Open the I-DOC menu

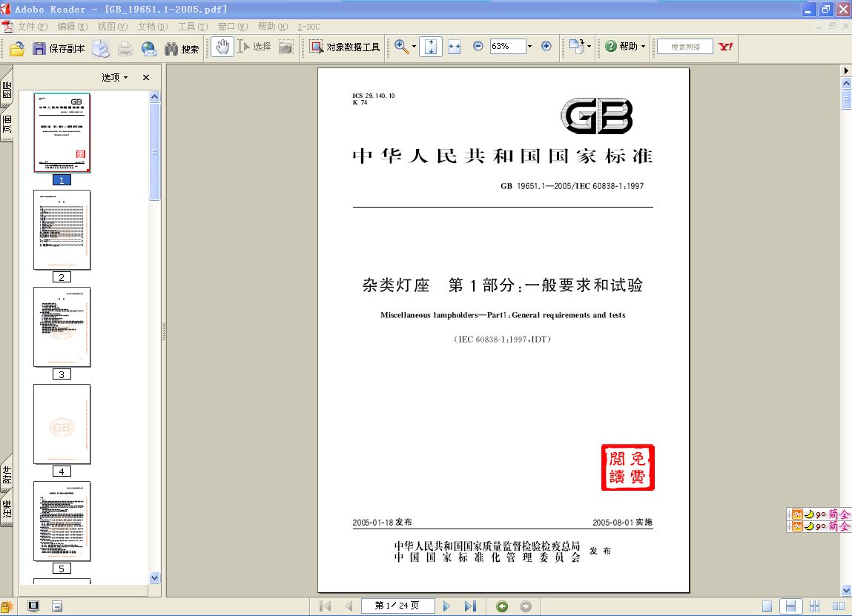click(x=308, y=26)
